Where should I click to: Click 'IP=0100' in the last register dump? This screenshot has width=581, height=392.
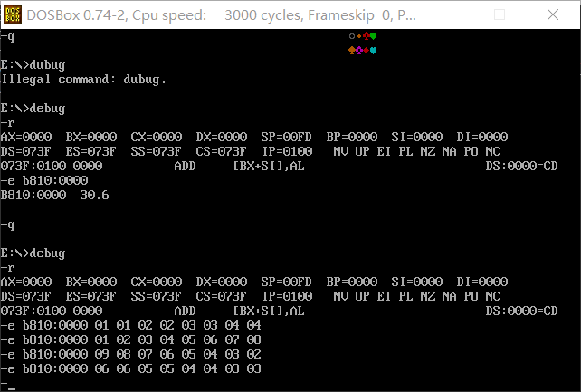coord(288,296)
